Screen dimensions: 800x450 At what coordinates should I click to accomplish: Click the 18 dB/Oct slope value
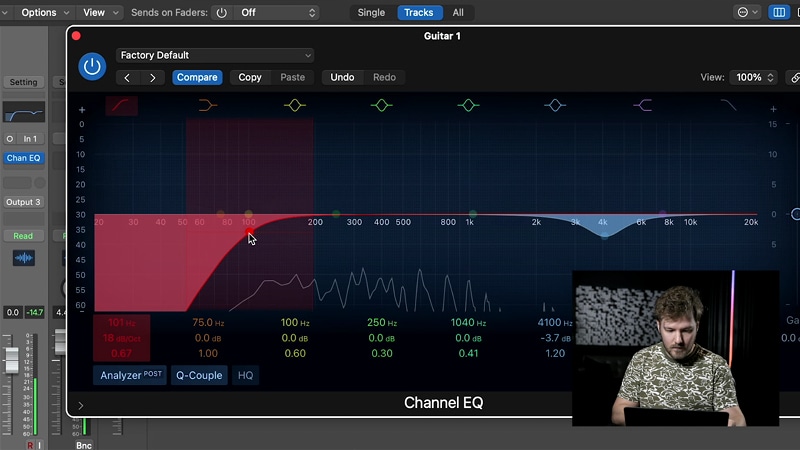coord(121,338)
